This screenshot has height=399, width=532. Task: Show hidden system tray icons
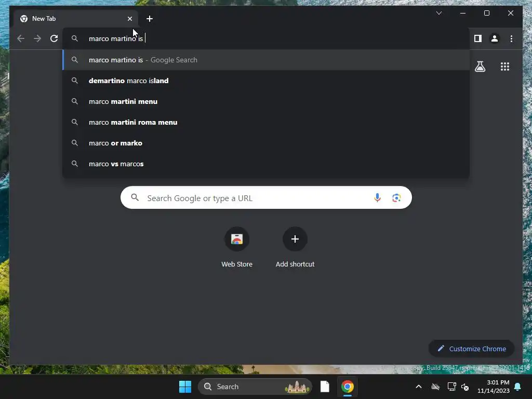click(419, 387)
